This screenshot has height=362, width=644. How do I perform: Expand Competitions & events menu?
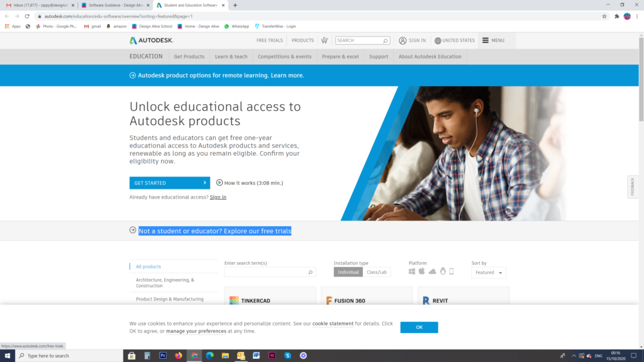[x=285, y=57]
